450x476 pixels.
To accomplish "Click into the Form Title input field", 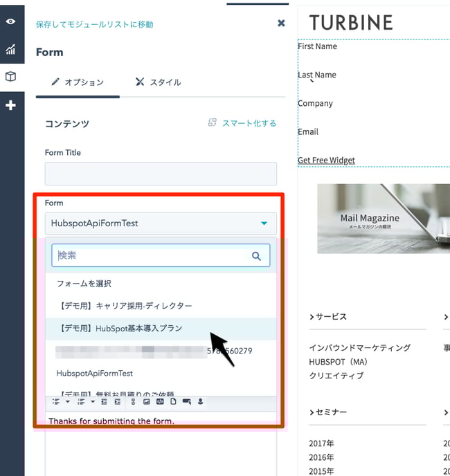I will click(x=161, y=174).
